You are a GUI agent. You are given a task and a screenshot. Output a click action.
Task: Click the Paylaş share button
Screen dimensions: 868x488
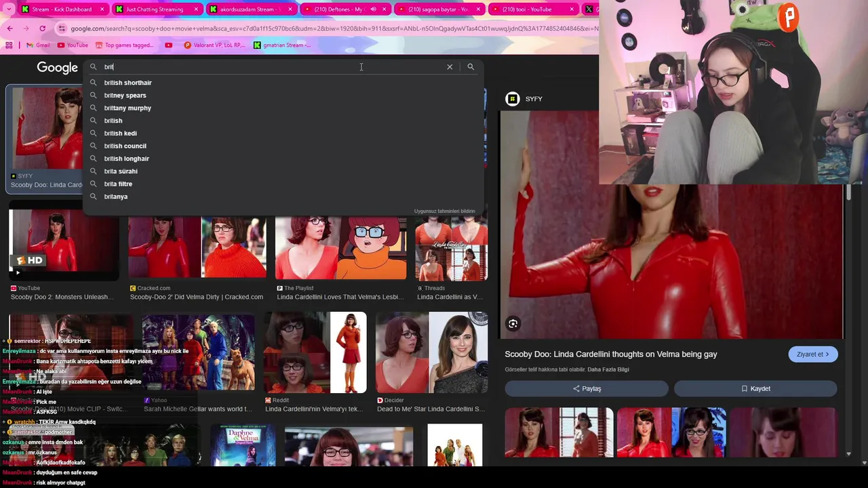click(x=587, y=388)
